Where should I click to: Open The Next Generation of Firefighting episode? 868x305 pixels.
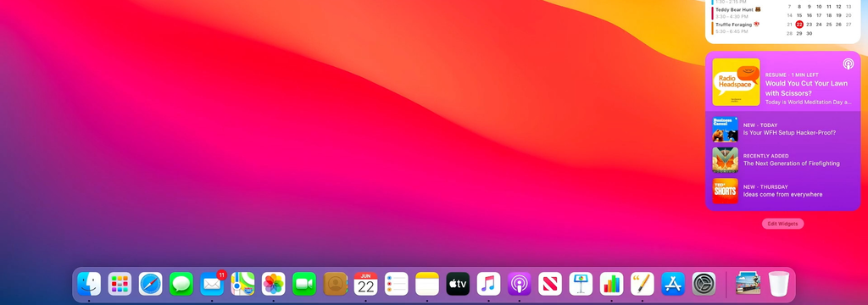click(x=782, y=160)
